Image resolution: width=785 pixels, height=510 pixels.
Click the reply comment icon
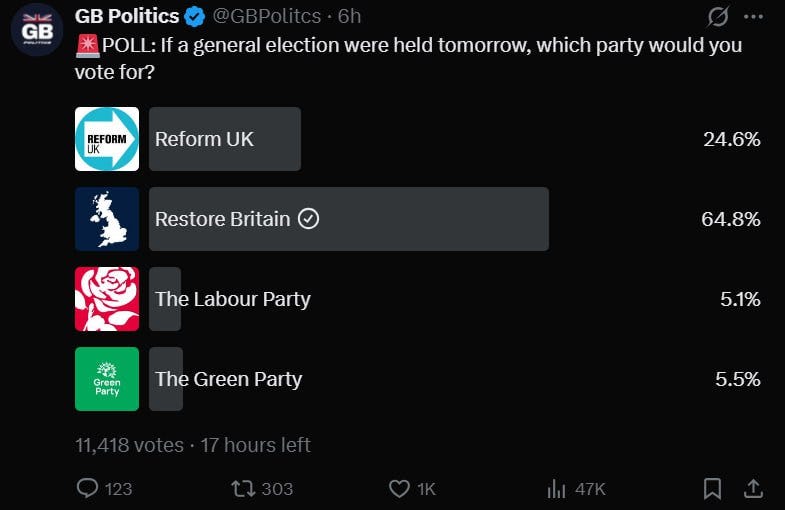[89, 488]
